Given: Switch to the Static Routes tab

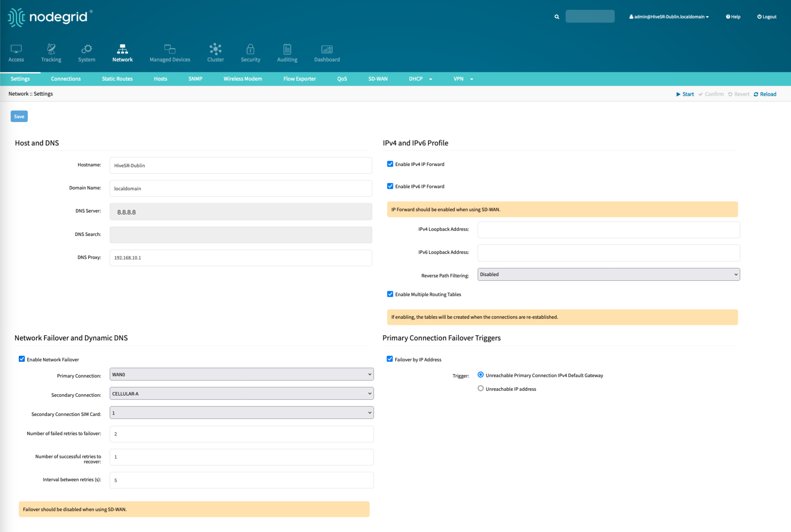Looking at the screenshot, I should (x=117, y=79).
